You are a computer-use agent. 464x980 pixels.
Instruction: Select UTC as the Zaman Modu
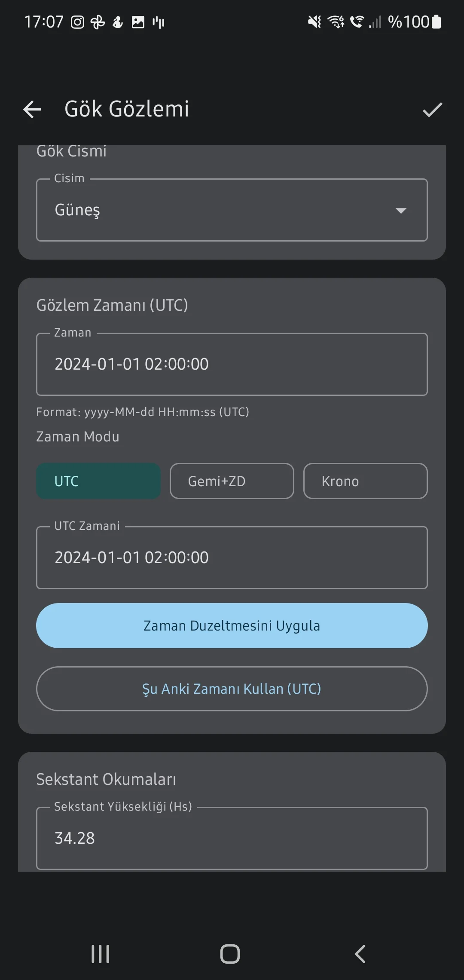coord(98,481)
